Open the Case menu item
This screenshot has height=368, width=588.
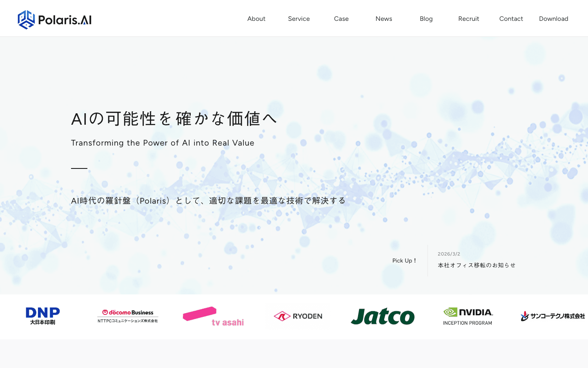341,19
